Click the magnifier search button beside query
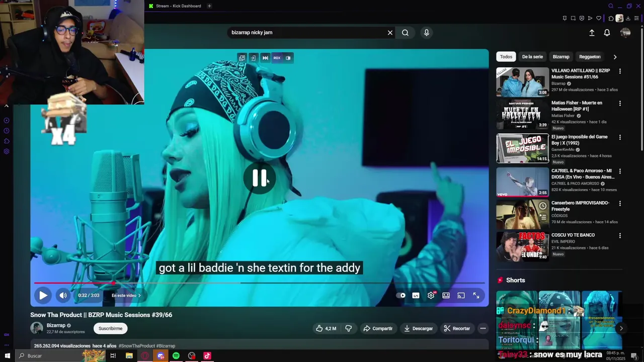This screenshot has height=362, width=644. tap(405, 33)
